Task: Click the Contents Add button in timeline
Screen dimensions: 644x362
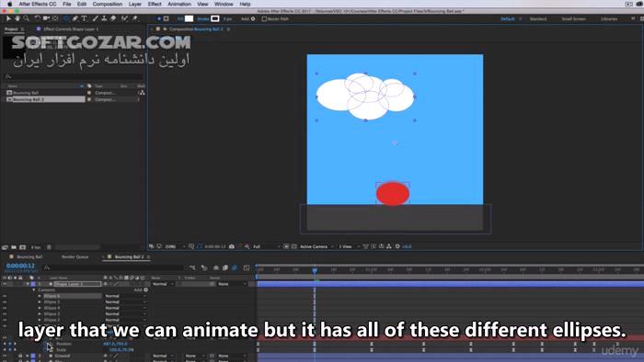Action: [x=141, y=289]
